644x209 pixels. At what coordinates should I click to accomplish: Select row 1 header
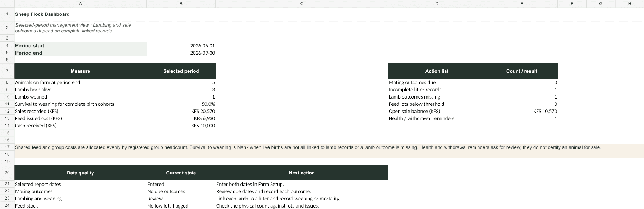[x=7, y=14]
